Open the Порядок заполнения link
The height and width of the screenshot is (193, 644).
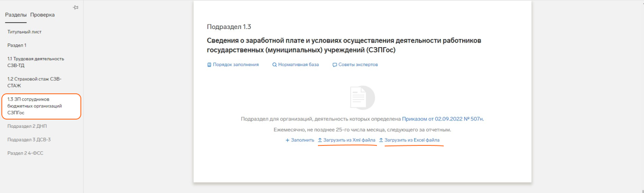click(x=236, y=65)
